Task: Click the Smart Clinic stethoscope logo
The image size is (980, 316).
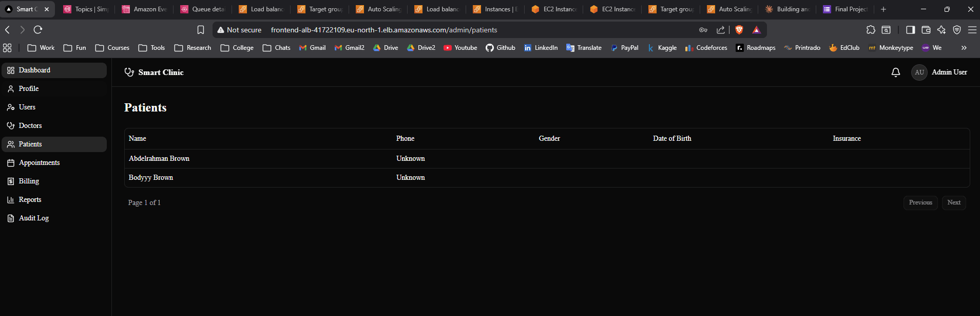Action: click(129, 72)
